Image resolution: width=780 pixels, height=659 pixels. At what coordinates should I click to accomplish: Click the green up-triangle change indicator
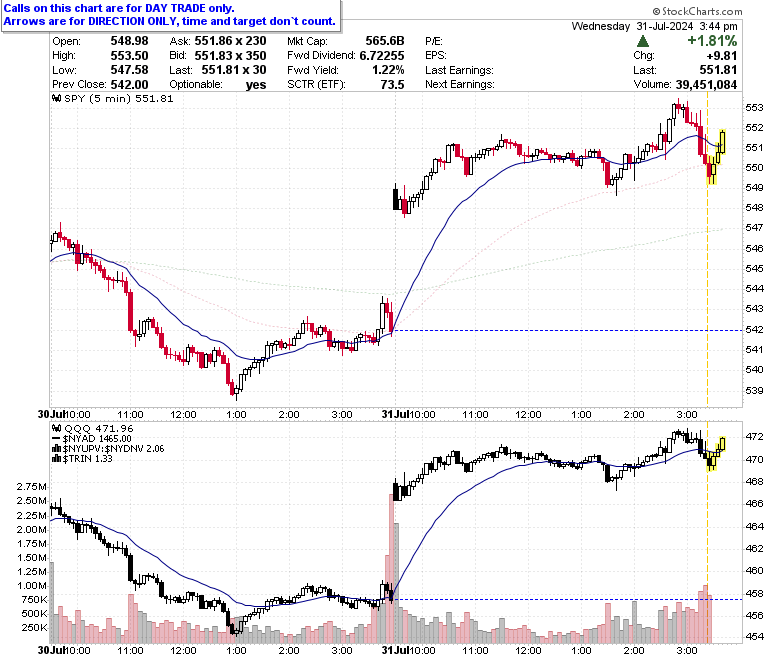click(642, 41)
